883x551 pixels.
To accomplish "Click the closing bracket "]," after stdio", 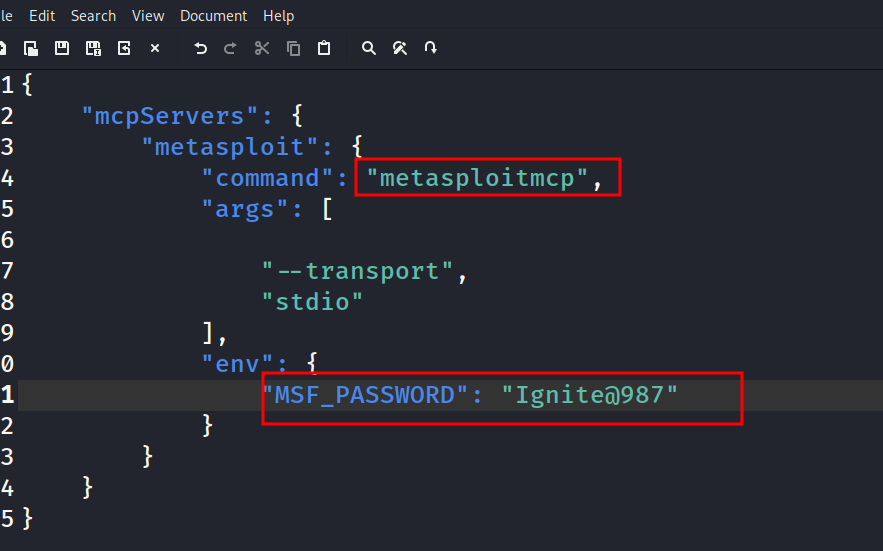I will (x=215, y=333).
